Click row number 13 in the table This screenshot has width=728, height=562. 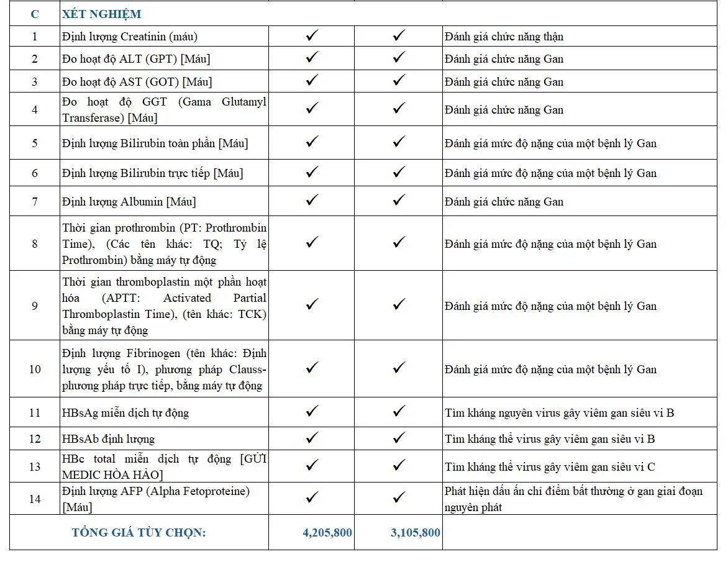(35, 466)
